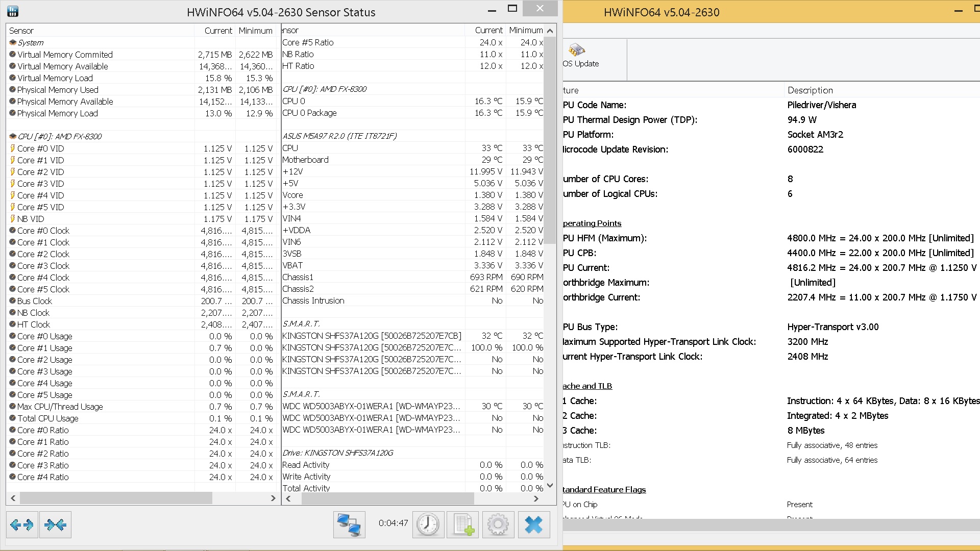
Task: Click the log file add icon
Action: click(x=463, y=524)
